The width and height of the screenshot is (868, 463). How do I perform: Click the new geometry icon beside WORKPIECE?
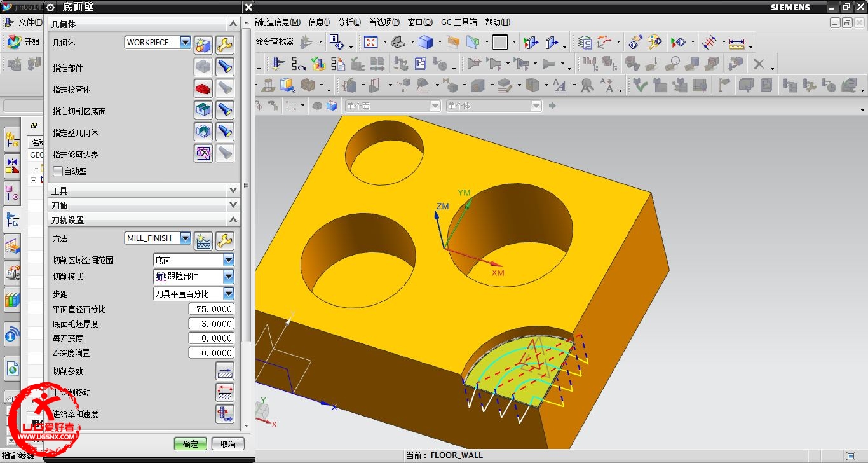203,45
